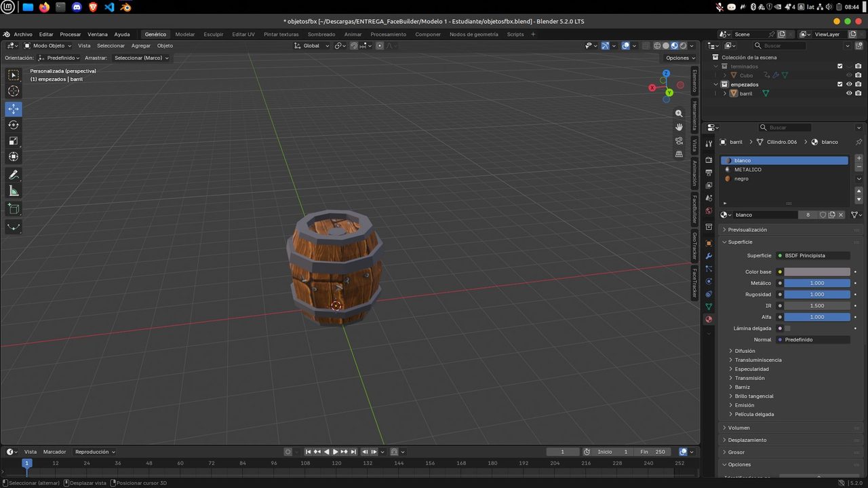Click the viewport zoom magnifier icon

679,113
